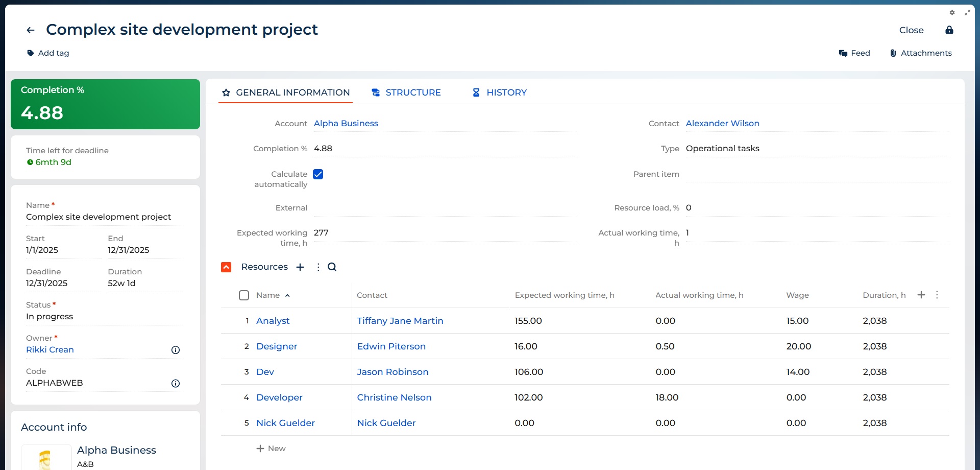This screenshot has width=980, height=470.
Task: Collapse the Resources section
Action: (226, 267)
